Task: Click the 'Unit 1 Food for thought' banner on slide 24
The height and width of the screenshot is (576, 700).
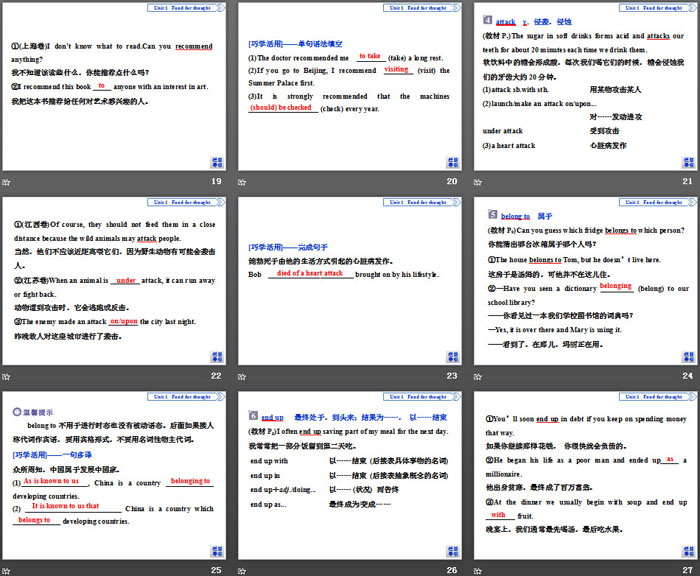Action: point(658,202)
